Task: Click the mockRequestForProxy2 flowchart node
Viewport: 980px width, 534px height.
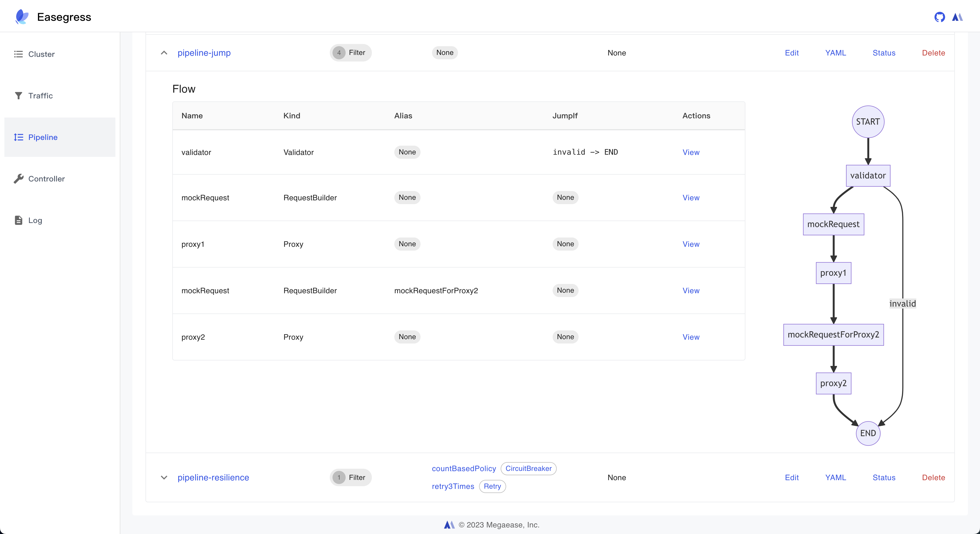Action: click(833, 335)
